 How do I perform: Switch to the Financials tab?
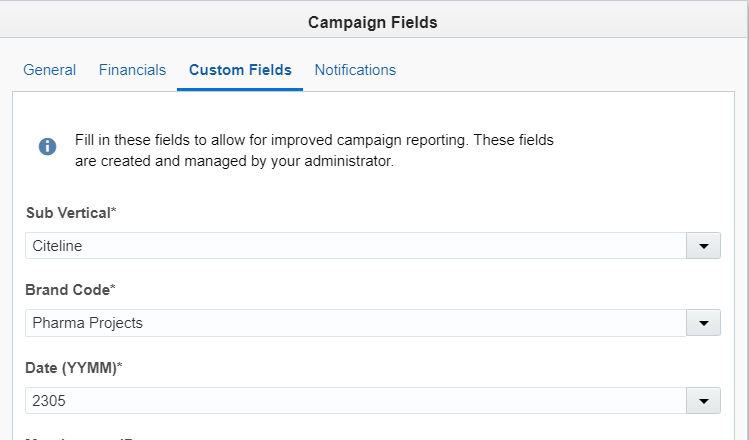[132, 70]
